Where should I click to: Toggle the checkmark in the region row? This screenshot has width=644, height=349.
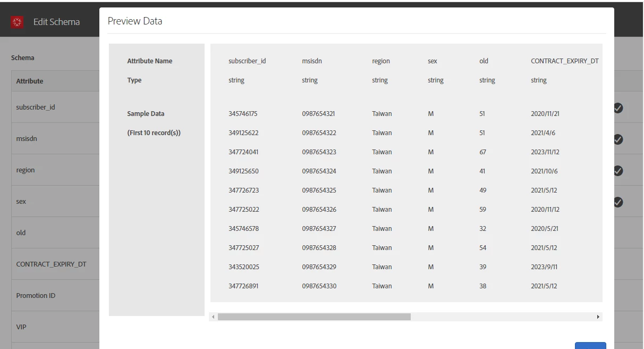coord(618,171)
